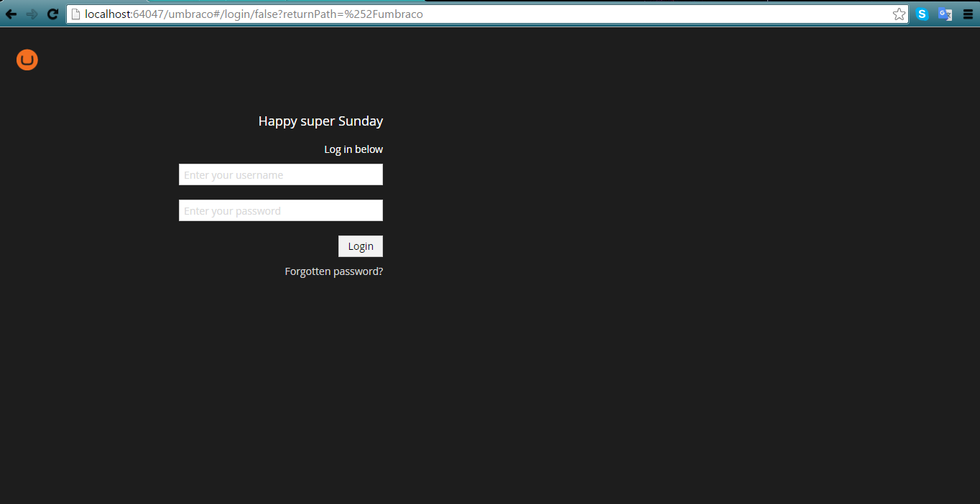
Task: Click the browser Forward arrow
Action: [x=32, y=14]
